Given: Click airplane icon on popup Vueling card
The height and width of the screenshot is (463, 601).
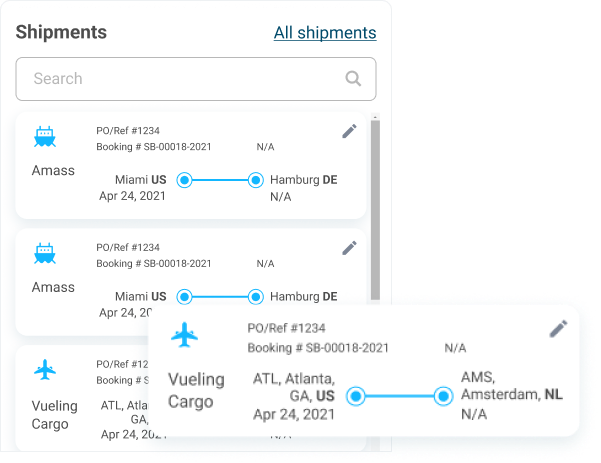Looking at the screenshot, I should click(185, 336).
